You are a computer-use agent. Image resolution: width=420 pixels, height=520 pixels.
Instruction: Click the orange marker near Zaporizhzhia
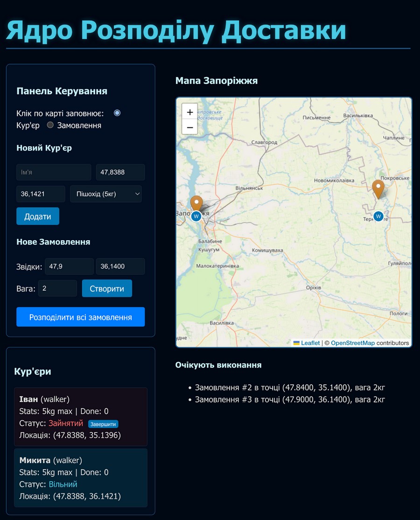(197, 203)
